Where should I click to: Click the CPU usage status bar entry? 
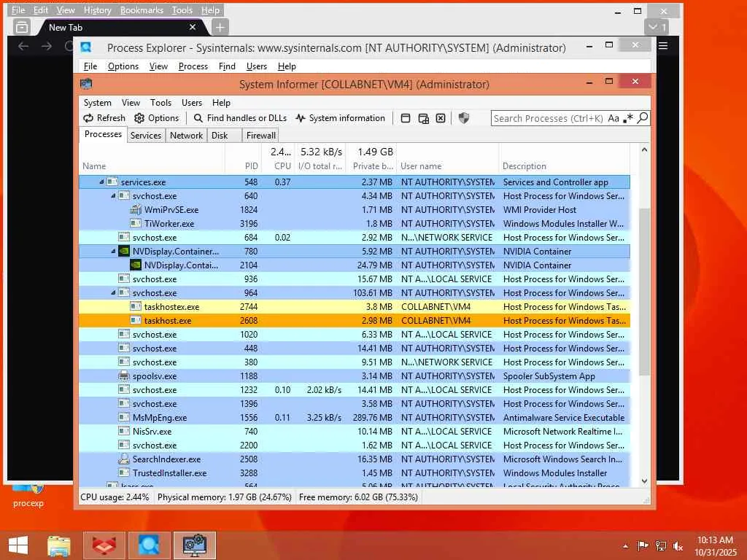(x=115, y=497)
